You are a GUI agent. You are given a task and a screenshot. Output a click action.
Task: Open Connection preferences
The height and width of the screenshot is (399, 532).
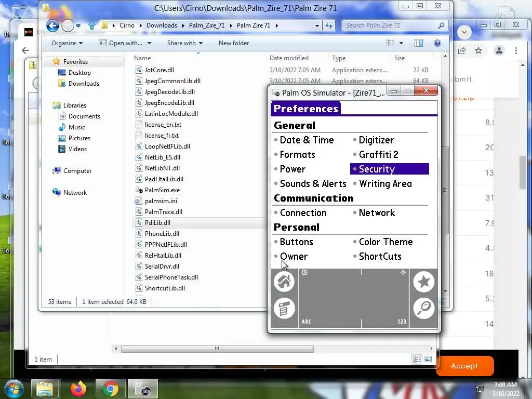coord(303,212)
